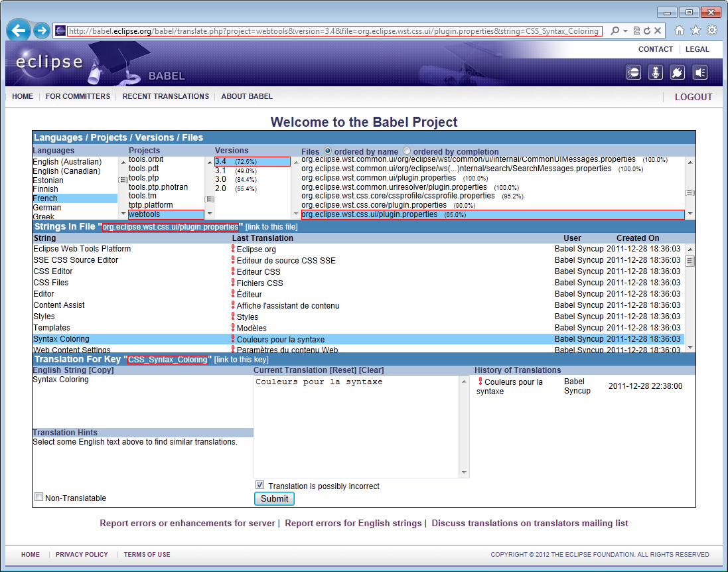Open 'Report errors or enhancements for server' link
This screenshot has width=728, height=572.
point(188,524)
